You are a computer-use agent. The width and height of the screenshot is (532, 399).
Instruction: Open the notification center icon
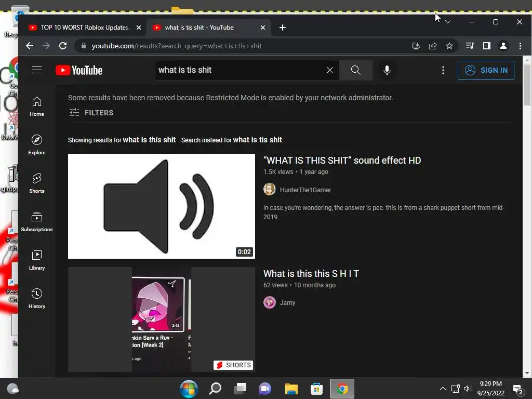point(517,390)
